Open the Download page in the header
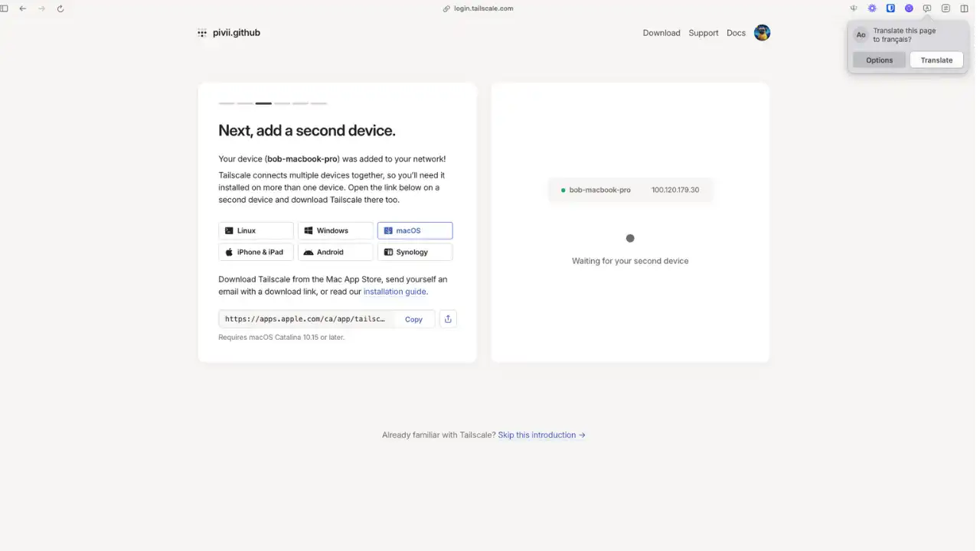 coord(661,33)
